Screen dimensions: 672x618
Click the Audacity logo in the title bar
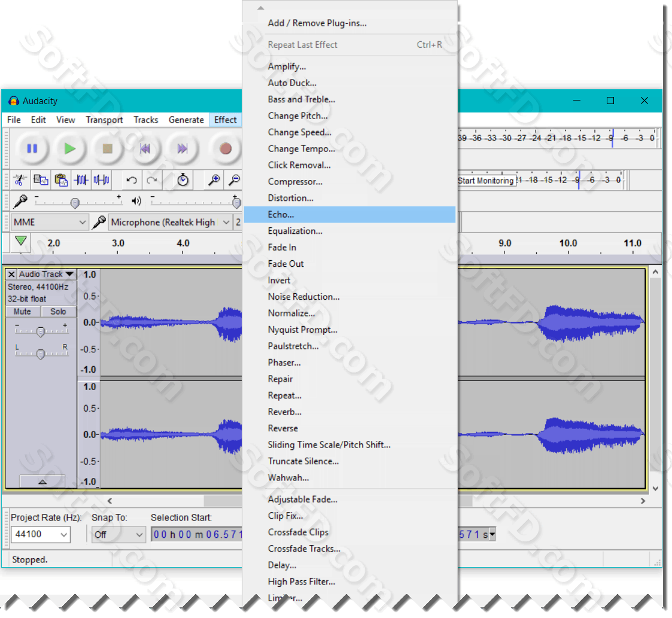14,101
